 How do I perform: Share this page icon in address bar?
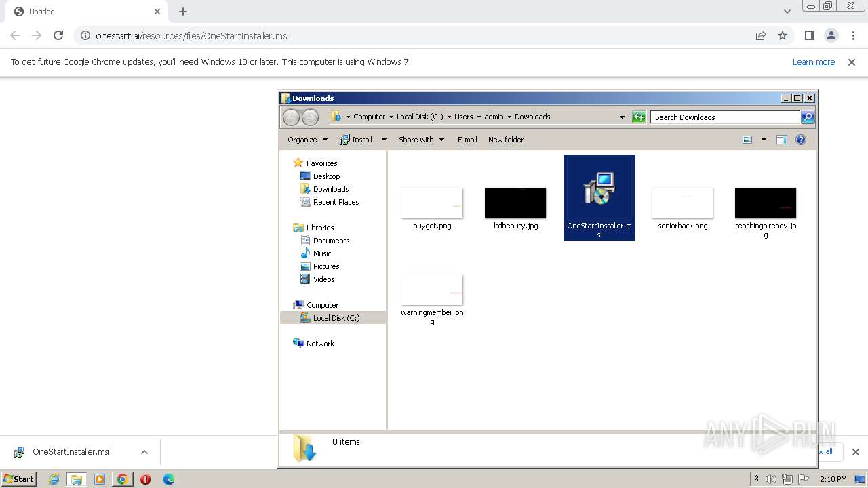coord(761,35)
